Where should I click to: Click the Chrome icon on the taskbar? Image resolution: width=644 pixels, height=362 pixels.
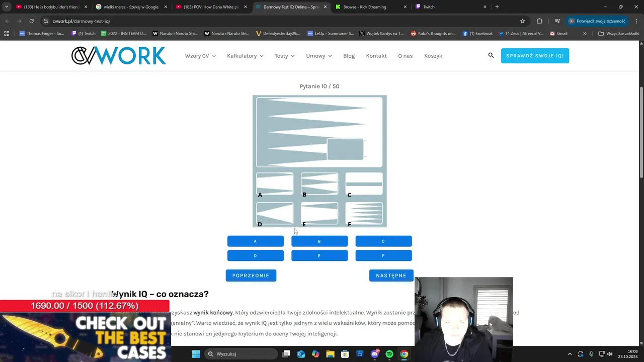[404, 354]
